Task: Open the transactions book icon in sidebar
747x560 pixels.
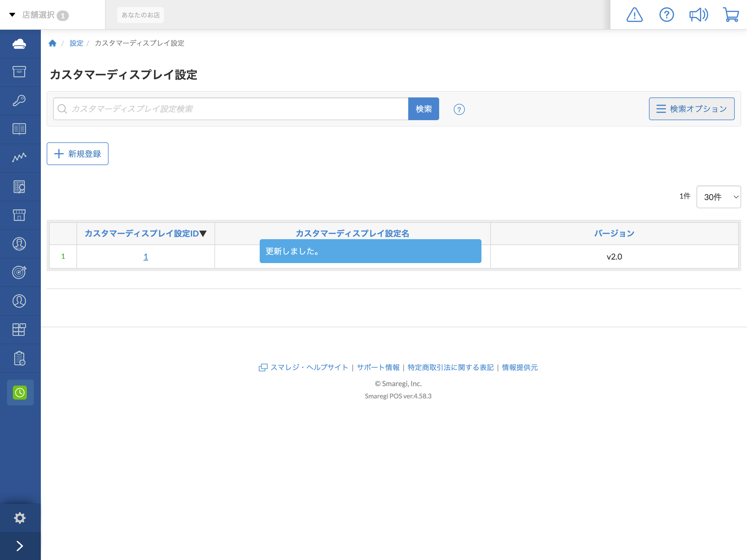Action: (20, 129)
